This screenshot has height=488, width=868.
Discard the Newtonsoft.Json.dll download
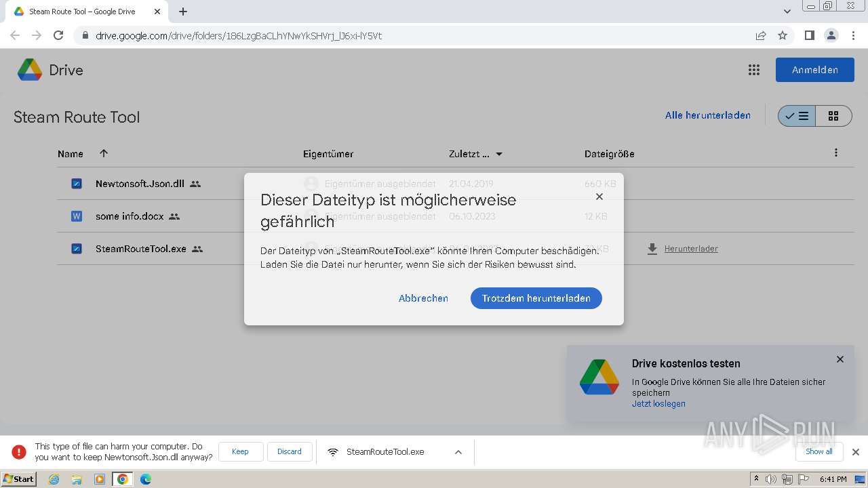[x=290, y=451]
